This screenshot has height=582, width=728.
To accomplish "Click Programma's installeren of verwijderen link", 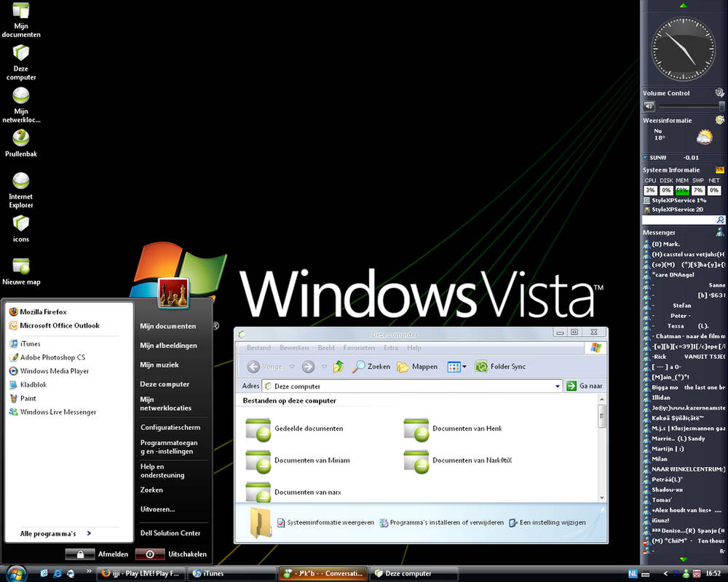I will (442, 522).
